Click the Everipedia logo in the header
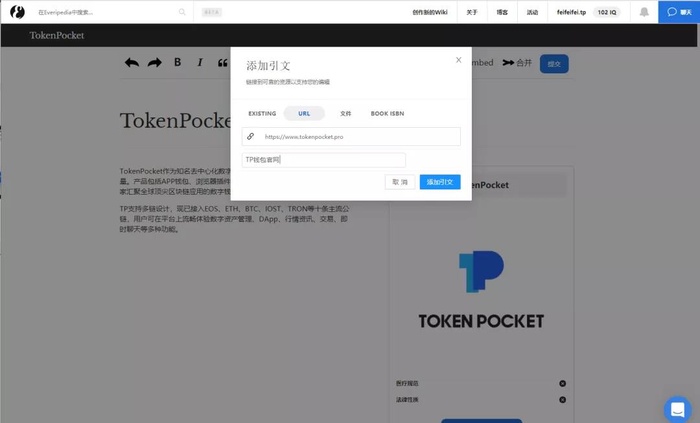This screenshot has width=700, height=423. point(17,12)
